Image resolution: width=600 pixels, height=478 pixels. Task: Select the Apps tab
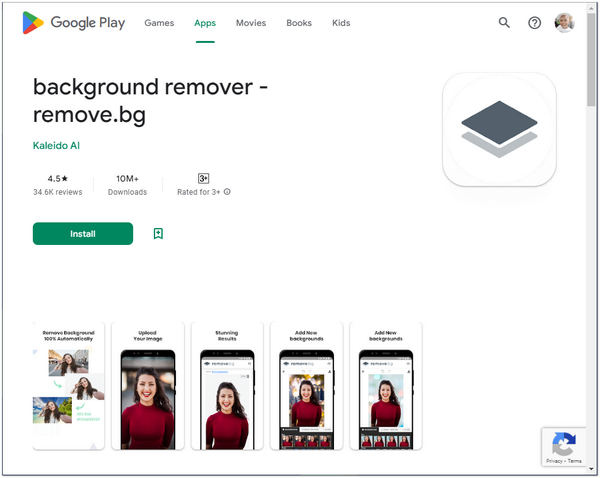click(x=205, y=23)
